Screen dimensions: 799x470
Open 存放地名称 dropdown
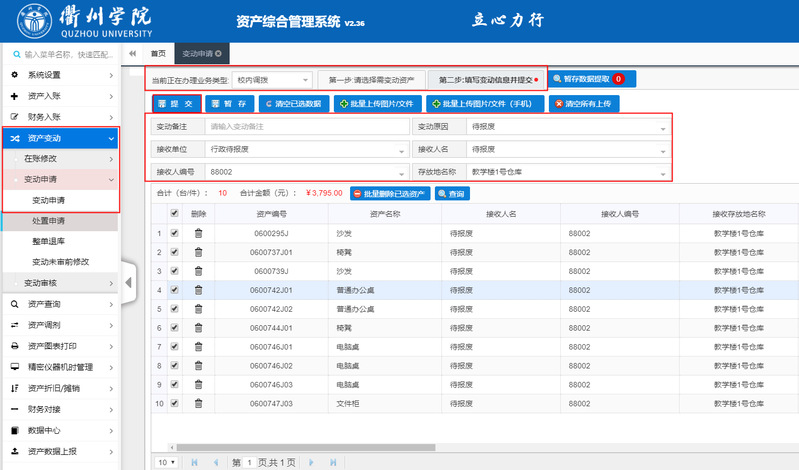click(x=568, y=172)
